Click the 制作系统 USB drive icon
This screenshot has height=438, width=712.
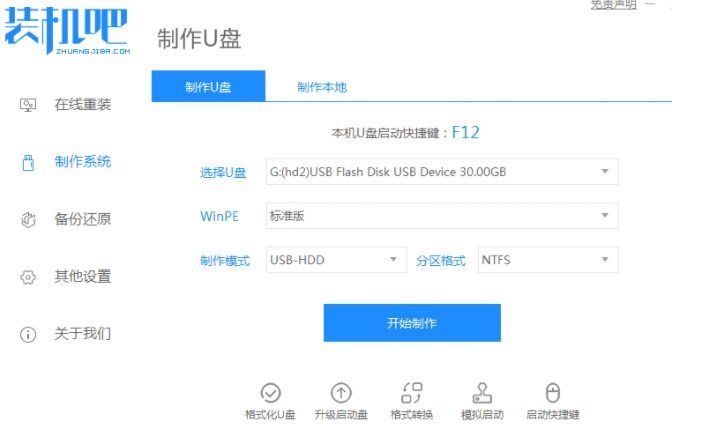28,162
